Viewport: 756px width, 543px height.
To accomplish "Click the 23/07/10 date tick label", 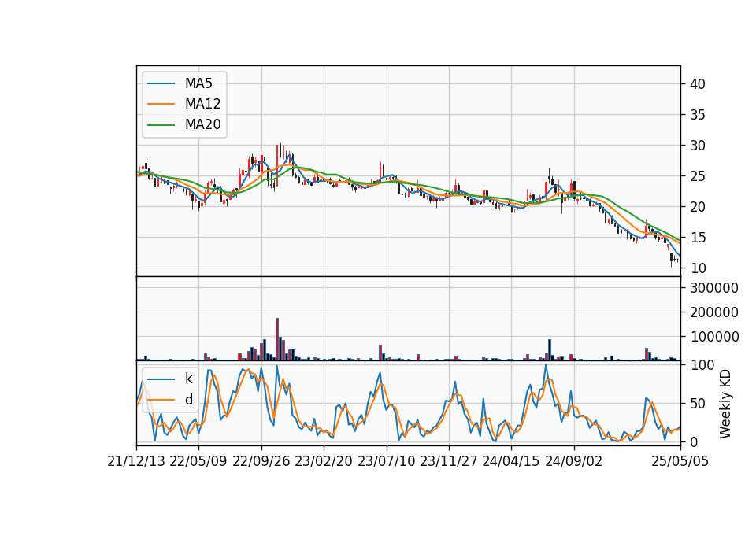I will (x=386, y=461).
